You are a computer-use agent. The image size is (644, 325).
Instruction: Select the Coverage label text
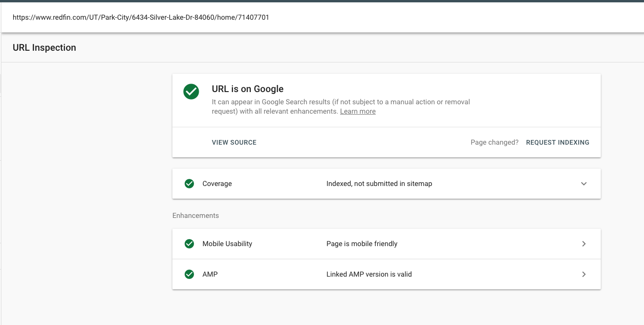click(x=217, y=184)
